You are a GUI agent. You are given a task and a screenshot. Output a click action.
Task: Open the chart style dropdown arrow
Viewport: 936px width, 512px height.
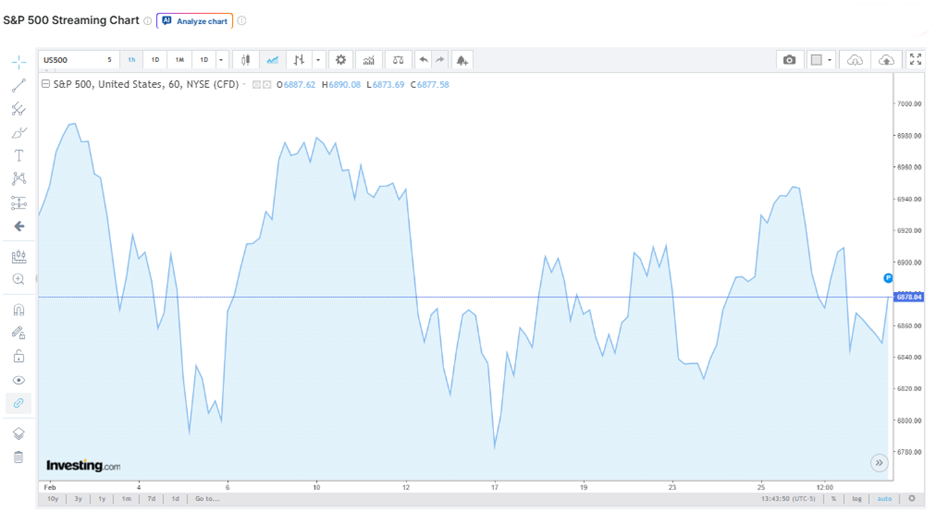click(317, 60)
